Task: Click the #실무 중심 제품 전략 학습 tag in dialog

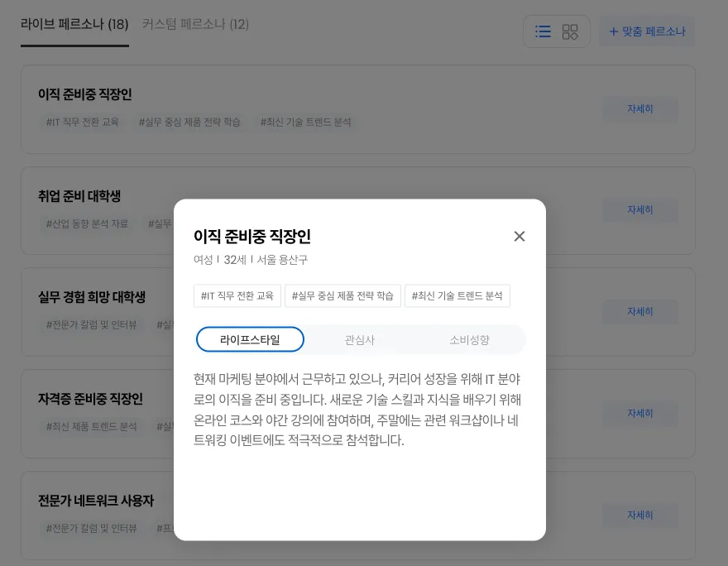Action: [x=342, y=295]
